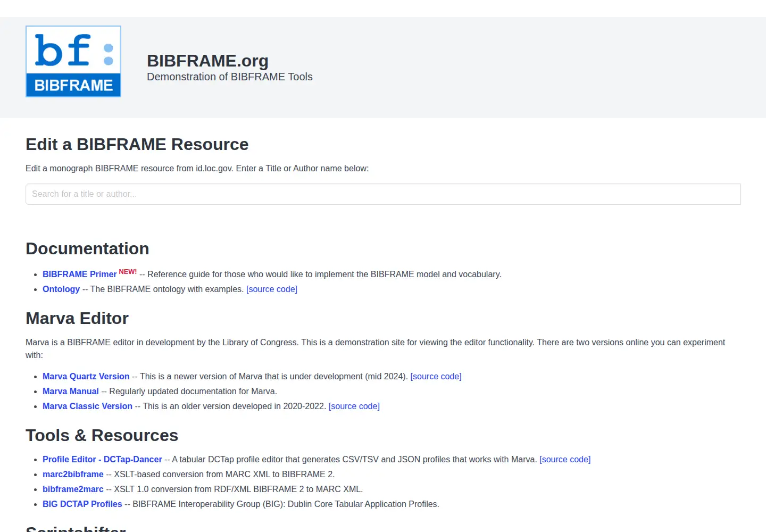Screen dimensions: 766x532
Task: Click the 'Demonstration of BIBFRAME Tools' subtitle
Action: tap(230, 77)
